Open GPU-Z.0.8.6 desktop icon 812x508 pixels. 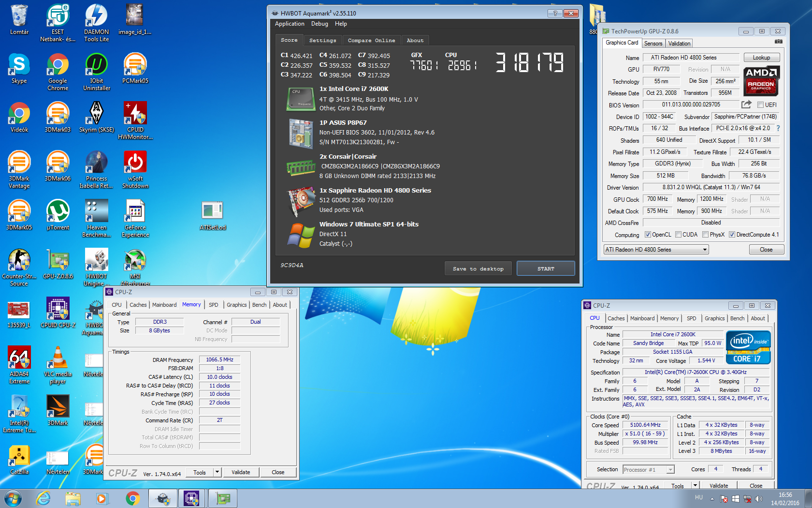click(58, 264)
